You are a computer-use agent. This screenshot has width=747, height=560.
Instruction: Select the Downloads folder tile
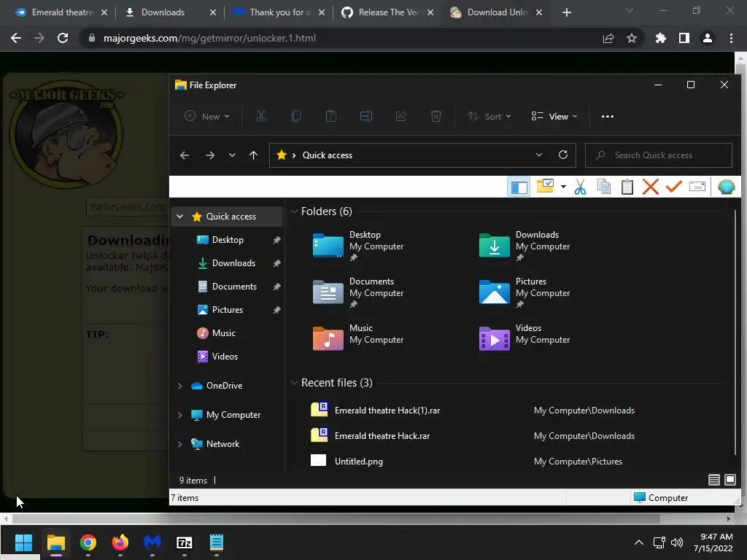525,246
